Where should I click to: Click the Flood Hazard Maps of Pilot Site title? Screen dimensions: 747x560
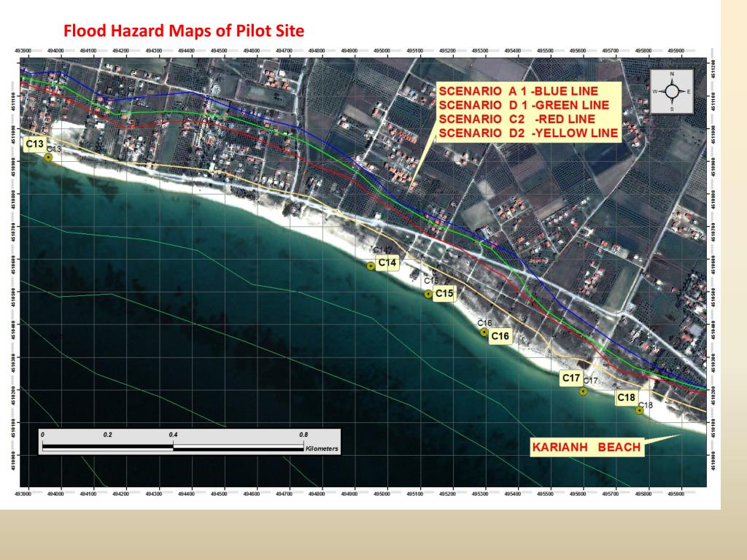point(184,31)
